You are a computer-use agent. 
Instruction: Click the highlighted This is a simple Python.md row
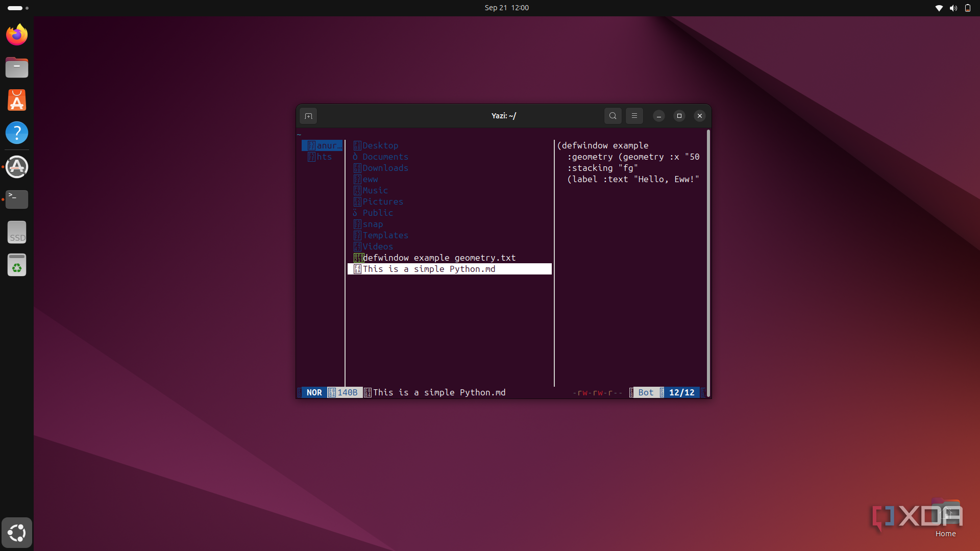click(449, 269)
